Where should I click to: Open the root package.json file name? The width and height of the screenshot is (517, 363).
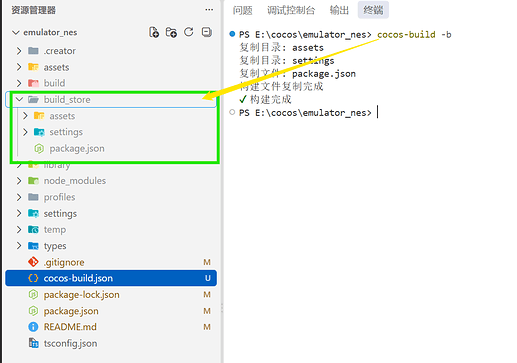(x=71, y=311)
